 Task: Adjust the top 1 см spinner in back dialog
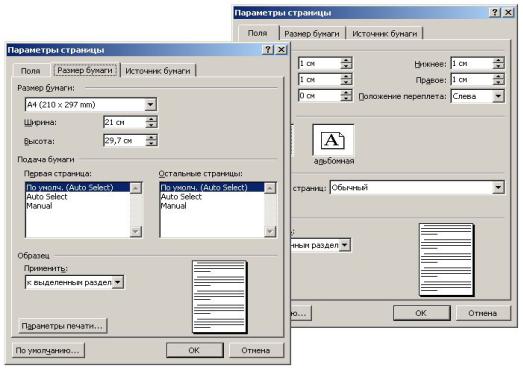click(x=347, y=63)
